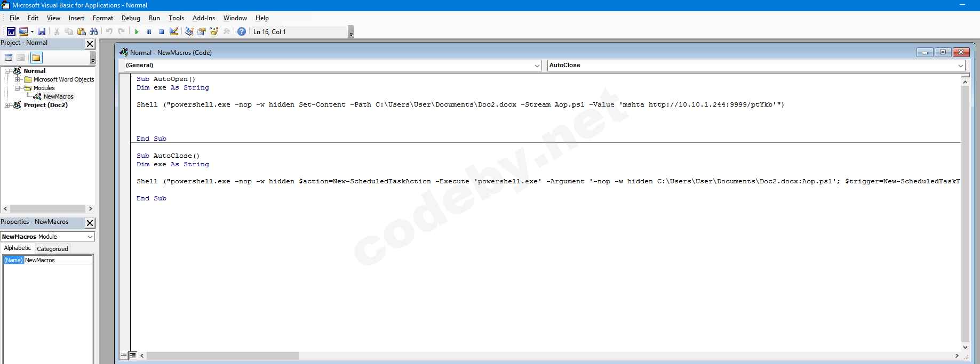Click the Project pane toolbar options arrow
The height and width of the screenshot is (364, 980).
tap(93, 58)
